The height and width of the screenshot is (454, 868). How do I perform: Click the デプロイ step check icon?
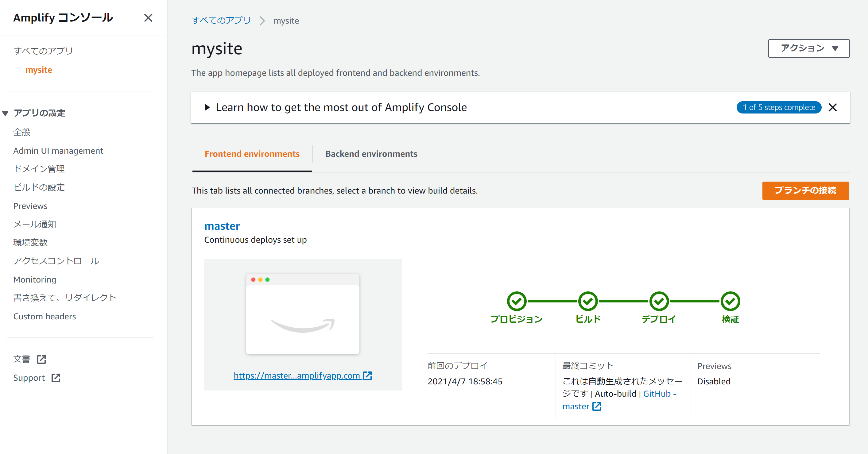(659, 301)
